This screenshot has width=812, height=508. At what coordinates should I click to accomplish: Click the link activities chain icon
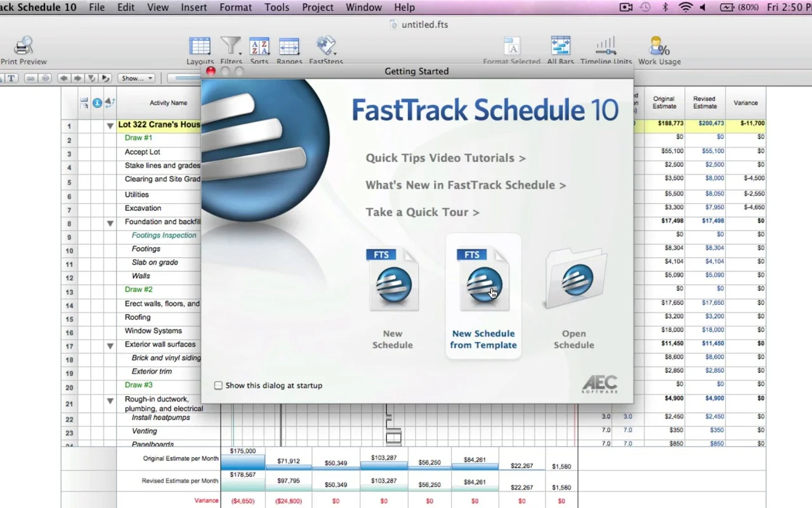click(x=30, y=78)
